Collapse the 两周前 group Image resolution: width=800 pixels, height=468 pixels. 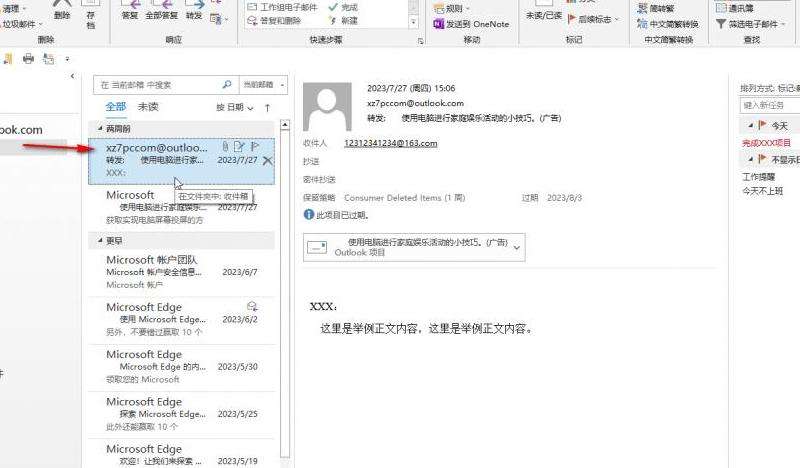pos(100,128)
